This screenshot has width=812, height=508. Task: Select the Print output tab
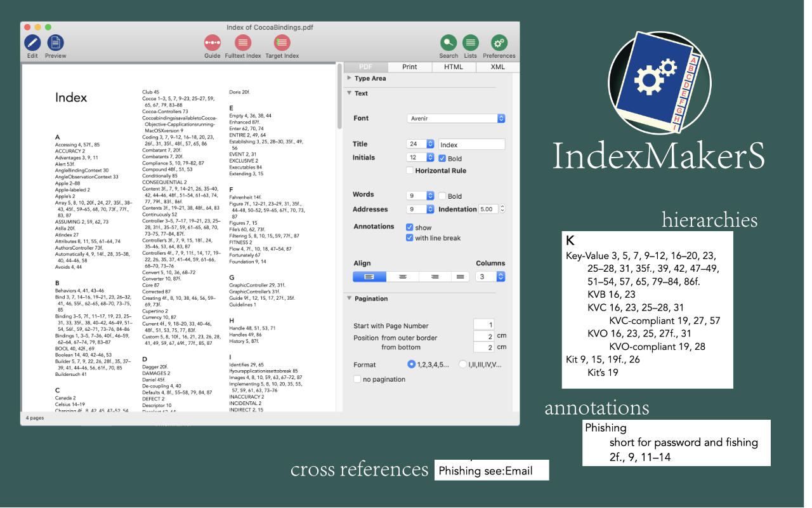[x=410, y=67]
